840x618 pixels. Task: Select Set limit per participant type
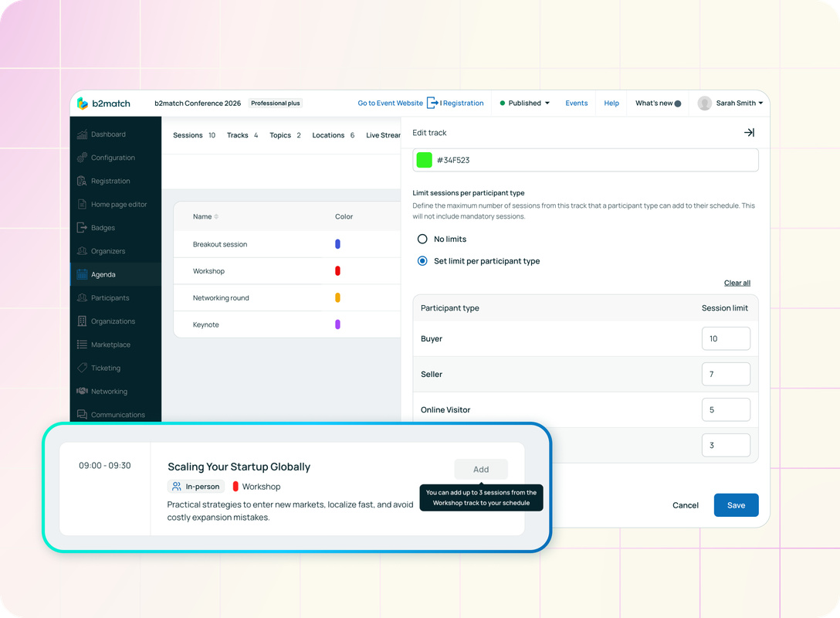(x=422, y=261)
